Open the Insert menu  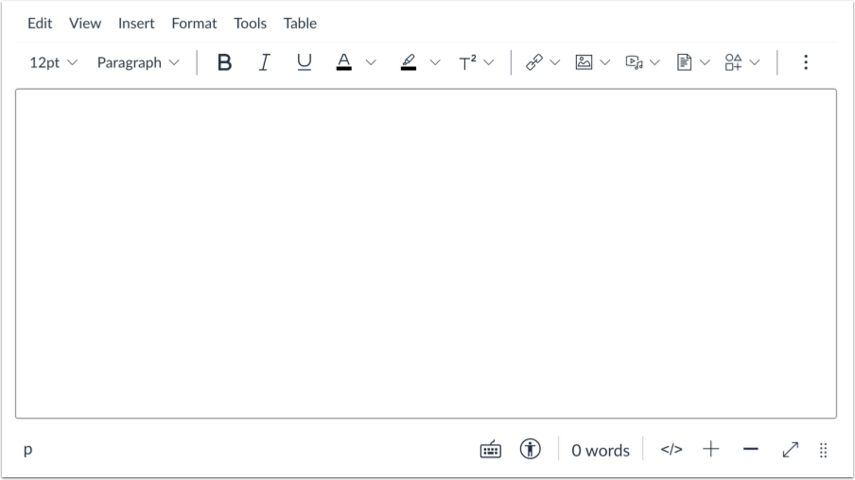136,23
